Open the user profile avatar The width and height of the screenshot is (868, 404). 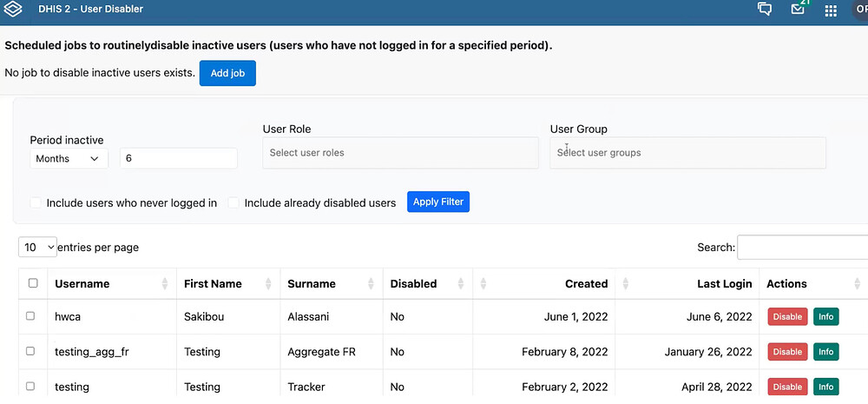(859, 10)
